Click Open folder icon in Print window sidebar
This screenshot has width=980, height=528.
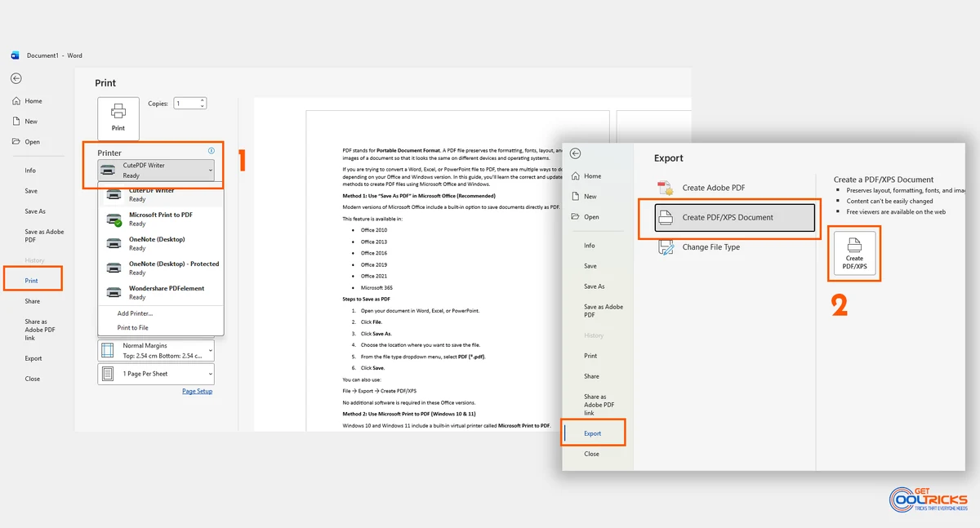(16, 142)
